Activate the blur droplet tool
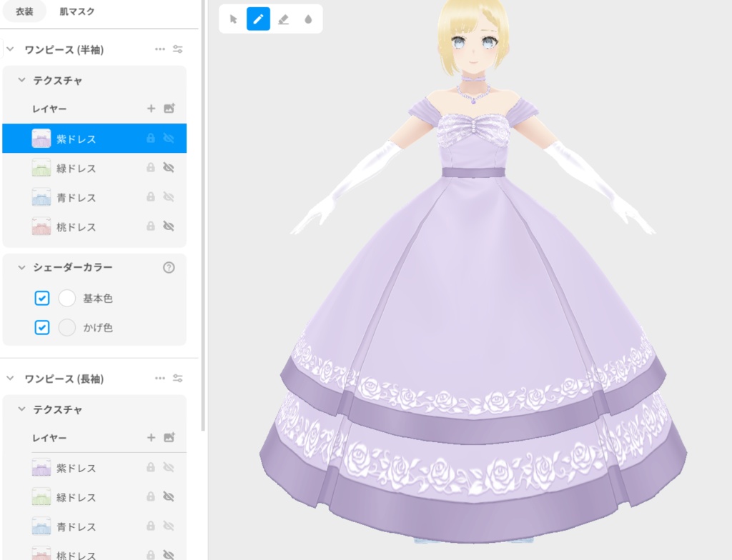 pos(307,19)
